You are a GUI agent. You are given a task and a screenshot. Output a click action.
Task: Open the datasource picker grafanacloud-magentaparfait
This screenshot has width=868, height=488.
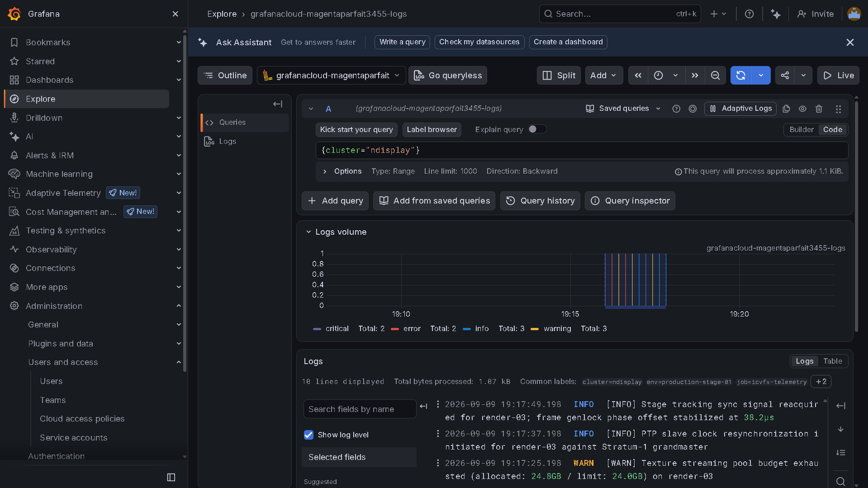coord(331,76)
